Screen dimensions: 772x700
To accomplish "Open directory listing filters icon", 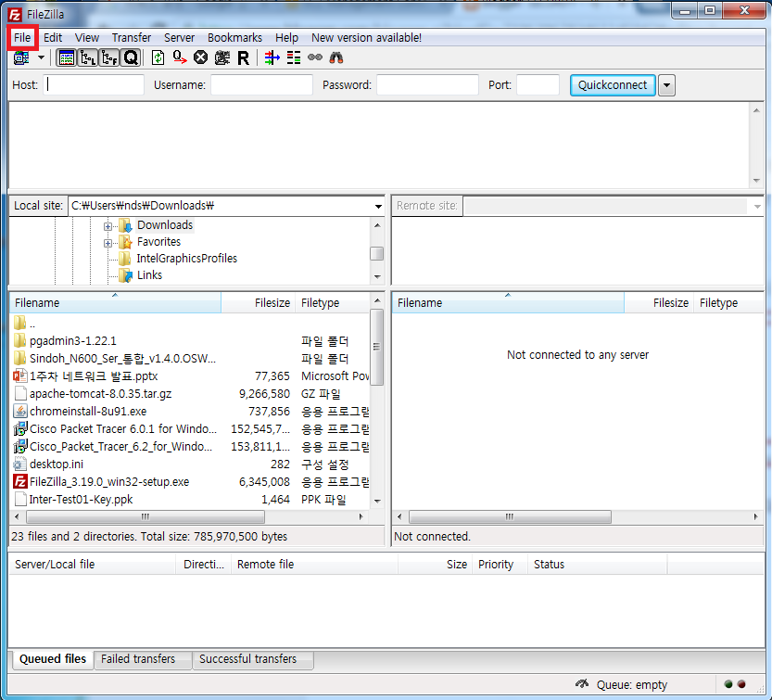I will coord(272,58).
